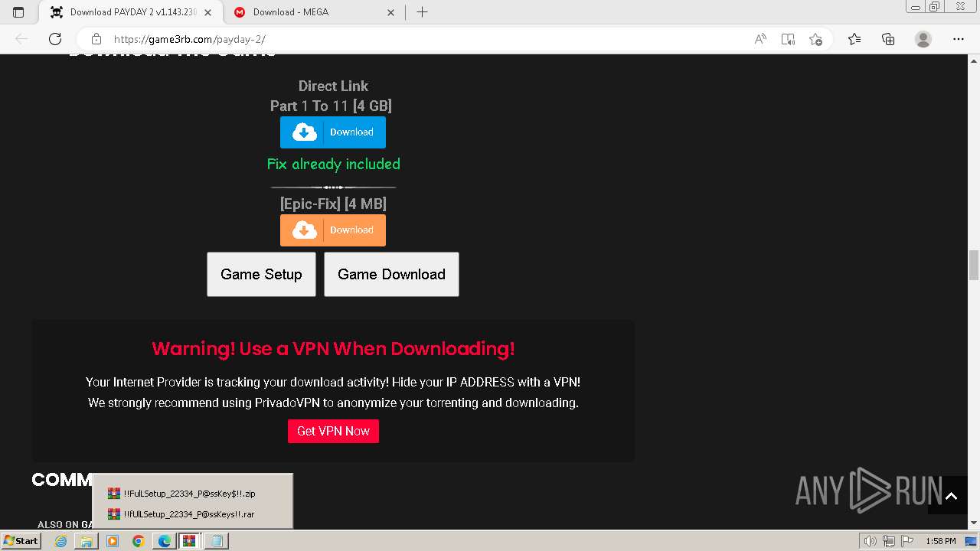Click the Action Center flag tray icon
Viewport: 980px width, 551px height.
coord(907,541)
